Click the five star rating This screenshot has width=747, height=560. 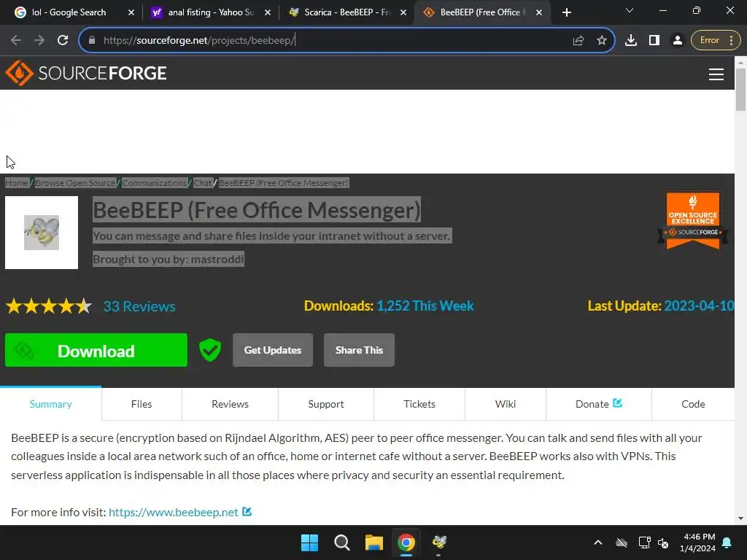pos(49,306)
